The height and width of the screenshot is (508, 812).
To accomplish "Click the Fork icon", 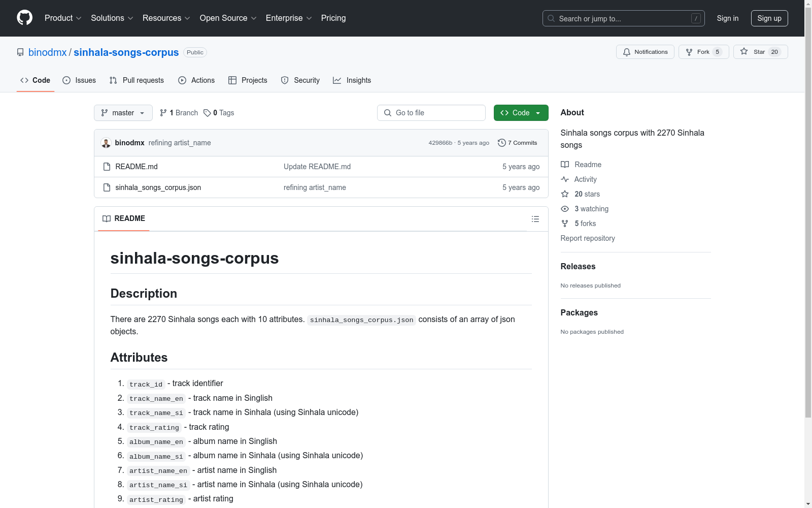I will click(x=689, y=52).
